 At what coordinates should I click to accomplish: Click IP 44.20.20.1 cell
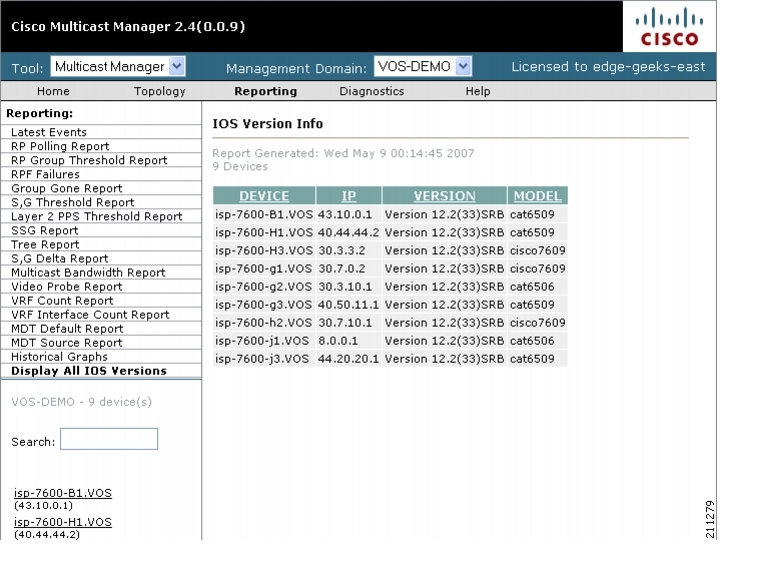(x=349, y=359)
